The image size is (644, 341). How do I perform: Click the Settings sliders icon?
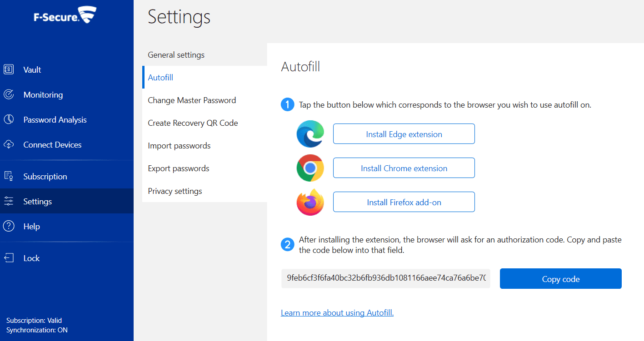pyautogui.click(x=9, y=201)
